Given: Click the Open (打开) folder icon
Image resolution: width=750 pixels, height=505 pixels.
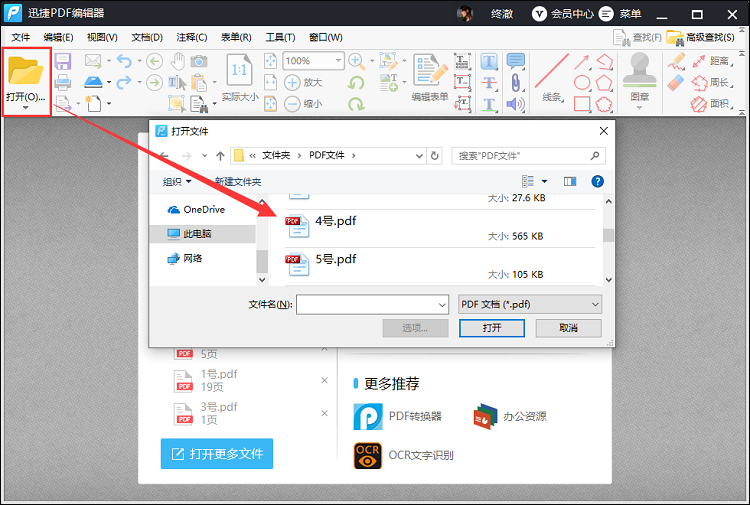Looking at the screenshot, I should [x=25, y=70].
